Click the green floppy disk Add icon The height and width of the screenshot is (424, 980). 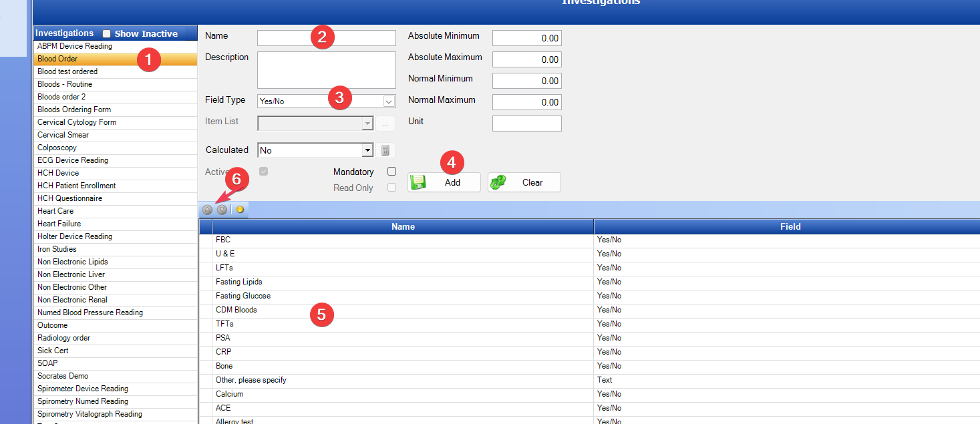tap(418, 182)
